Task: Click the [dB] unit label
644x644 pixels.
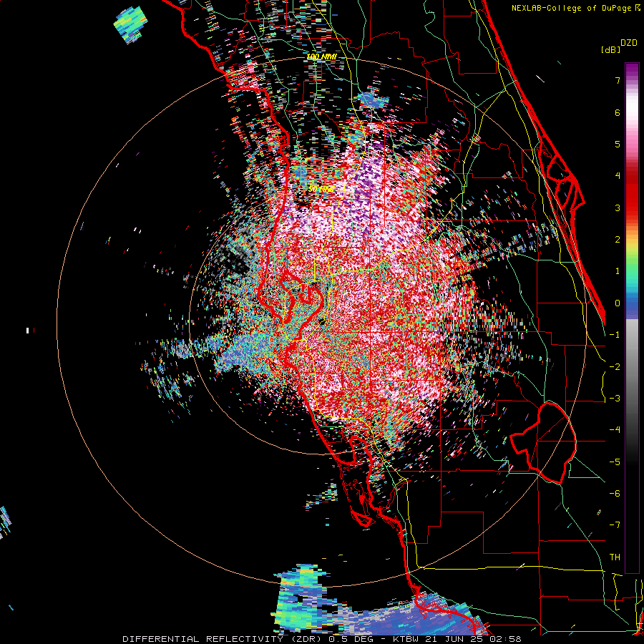Action: 610,49
